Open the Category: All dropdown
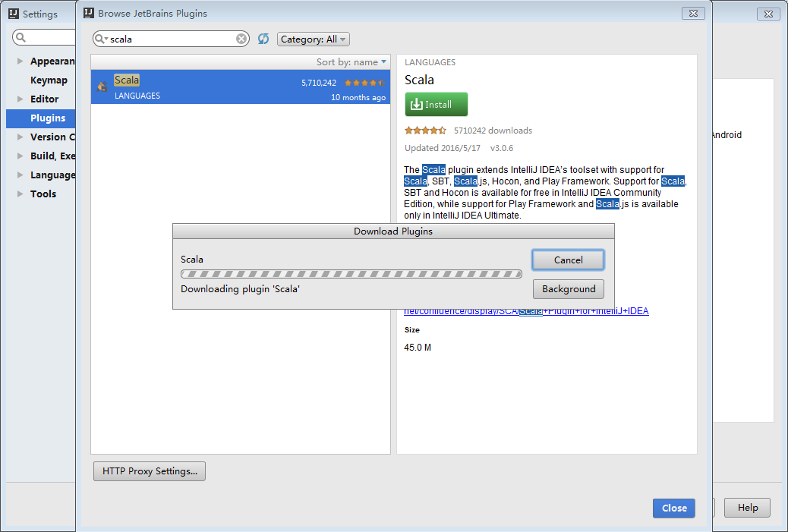788x532 pixels. click(313, 39)
